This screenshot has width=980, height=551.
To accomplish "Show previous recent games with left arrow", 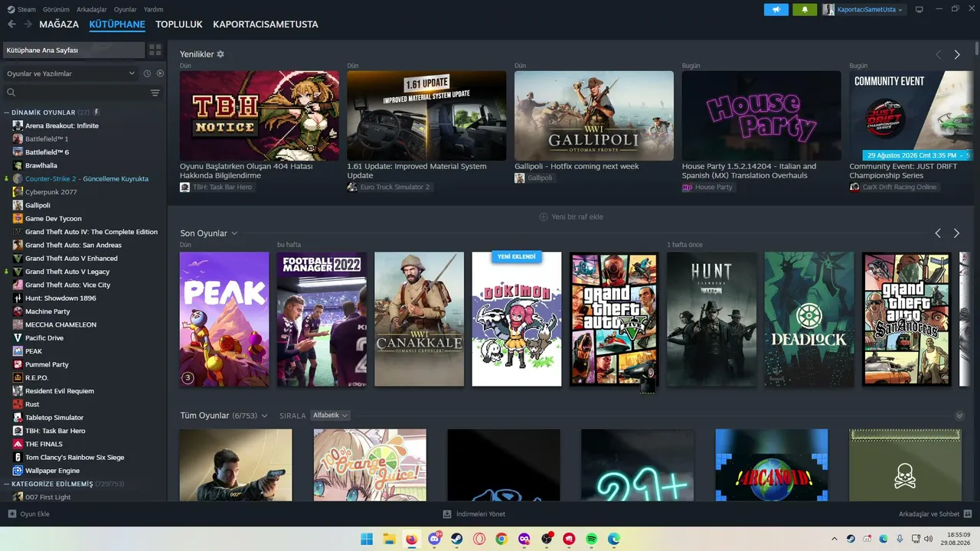I will 938,233.
